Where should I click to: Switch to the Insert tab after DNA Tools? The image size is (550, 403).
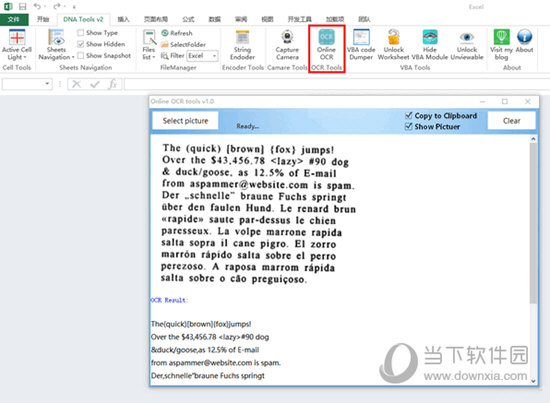[123, 19]
